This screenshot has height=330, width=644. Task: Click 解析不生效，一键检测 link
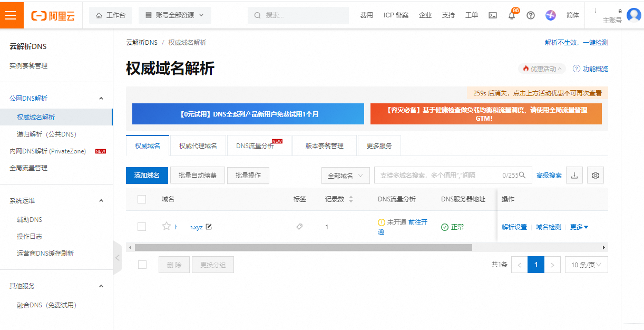[577, 42]
